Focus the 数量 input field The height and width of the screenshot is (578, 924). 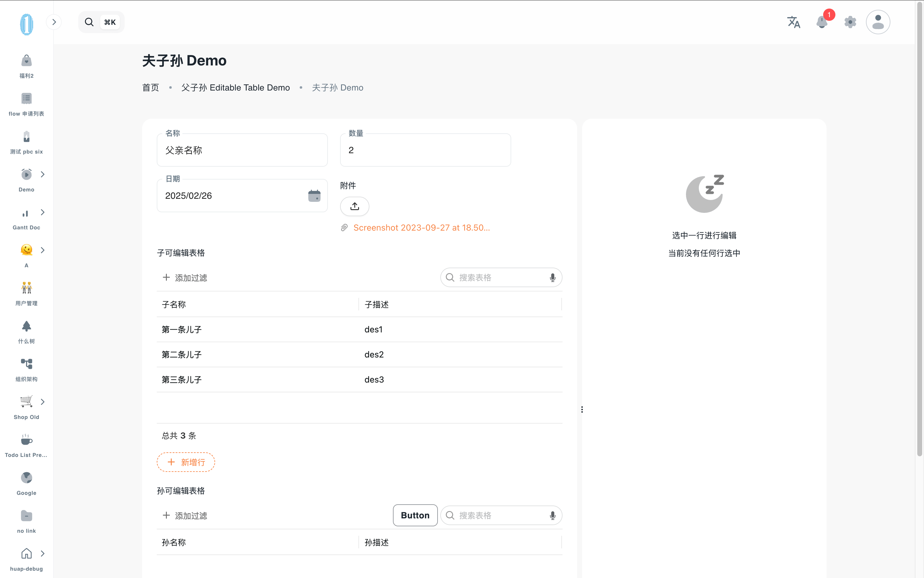click(425, 150)
